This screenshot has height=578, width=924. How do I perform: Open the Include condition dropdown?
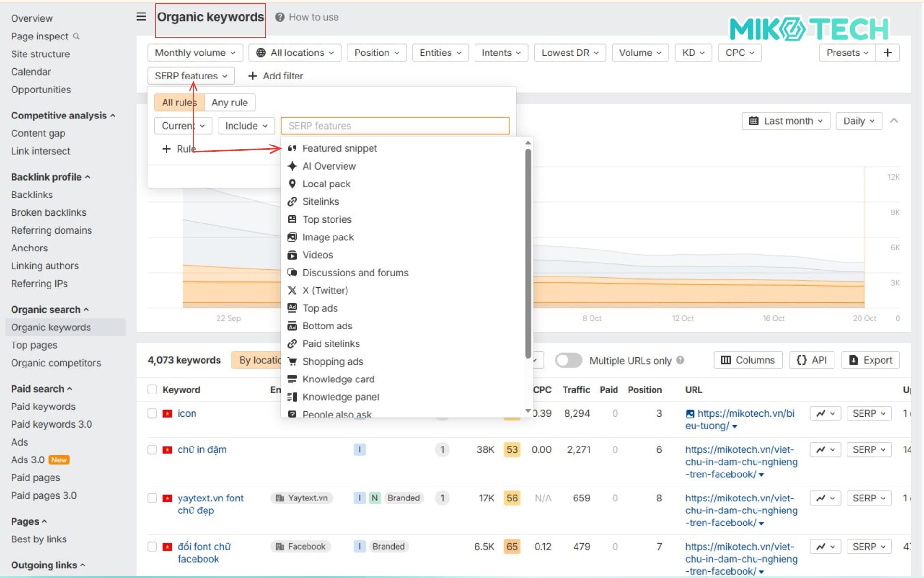pos(245,126)
